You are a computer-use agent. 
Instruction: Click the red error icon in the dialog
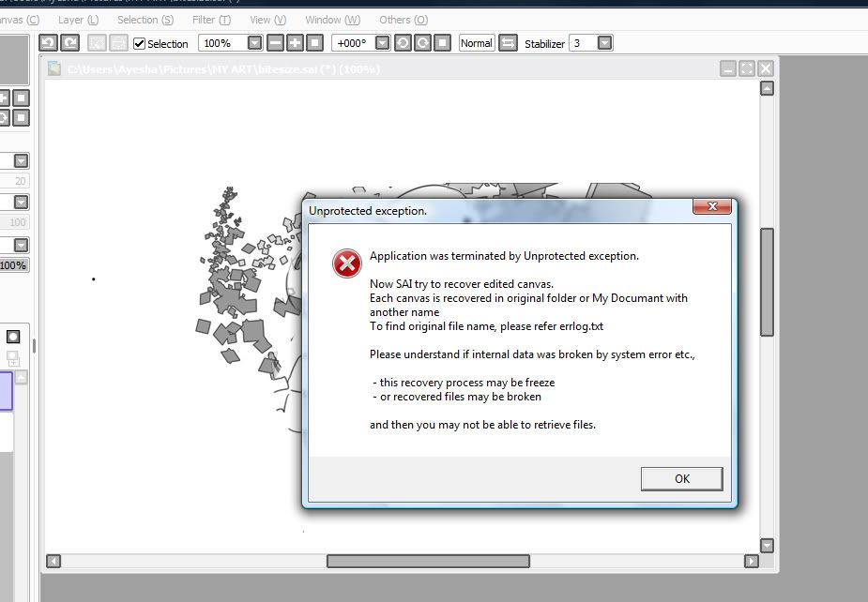pyautogui.click(x=347, y=263)
